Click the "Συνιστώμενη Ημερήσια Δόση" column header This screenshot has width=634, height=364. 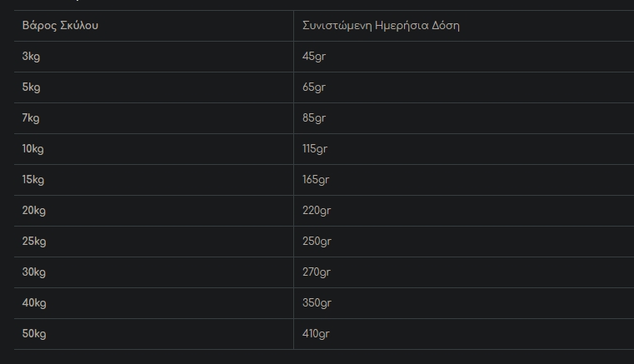pos(381,25)
